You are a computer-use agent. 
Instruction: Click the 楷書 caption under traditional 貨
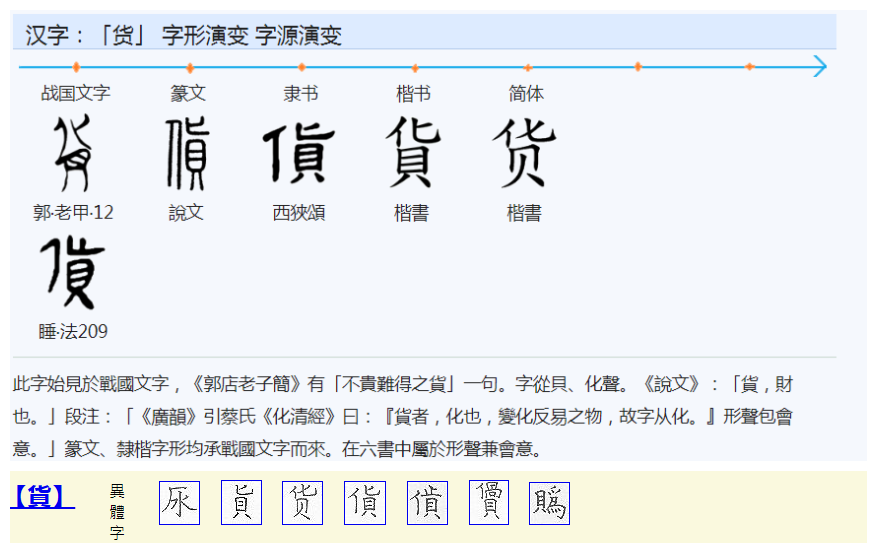pyautogui.click(x=412, y=213)
